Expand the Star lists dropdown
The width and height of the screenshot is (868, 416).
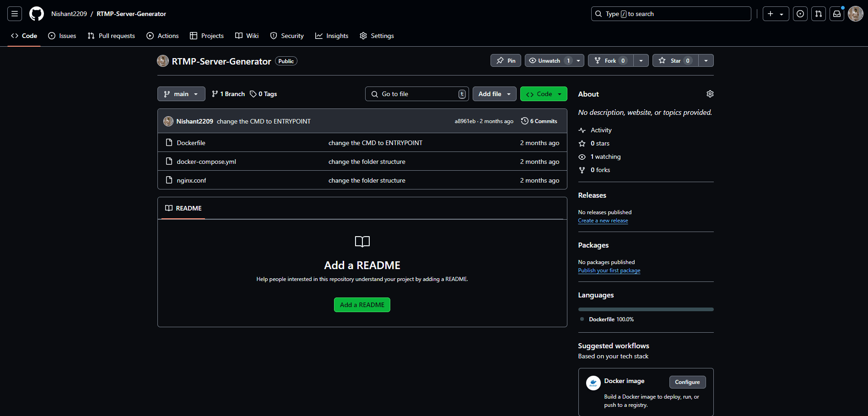[706, 60]
